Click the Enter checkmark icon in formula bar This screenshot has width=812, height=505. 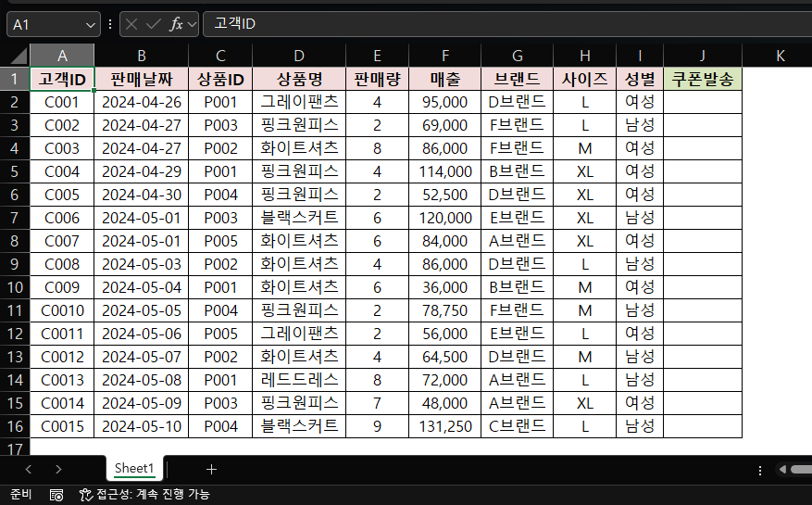(x=154, y=24)
